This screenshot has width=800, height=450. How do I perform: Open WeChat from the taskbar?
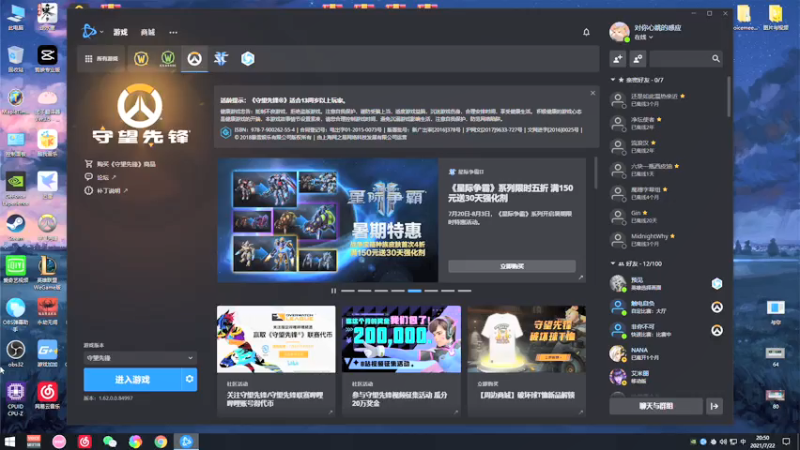coord(110,441)
